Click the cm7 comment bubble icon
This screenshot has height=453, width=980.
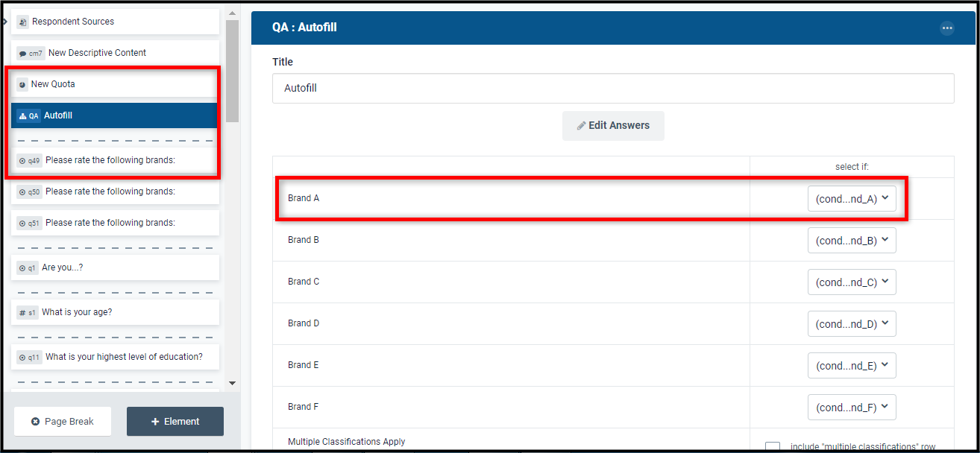click(22, 54)
